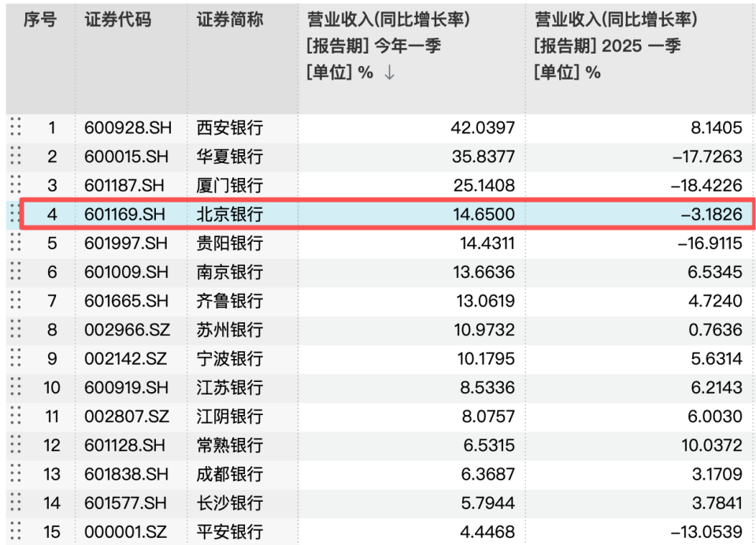
Task: Click the drag handle for 江苏银行 row
Action: point(16,387)
